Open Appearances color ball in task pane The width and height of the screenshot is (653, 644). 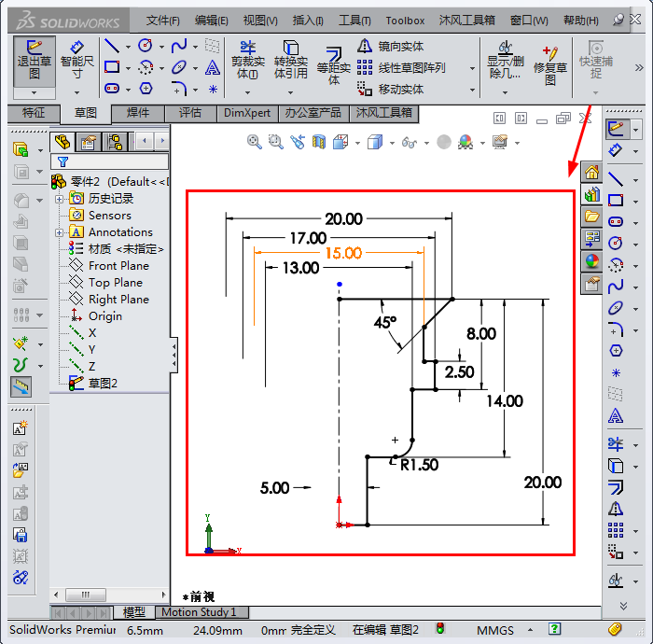click(x=591, y=261)
